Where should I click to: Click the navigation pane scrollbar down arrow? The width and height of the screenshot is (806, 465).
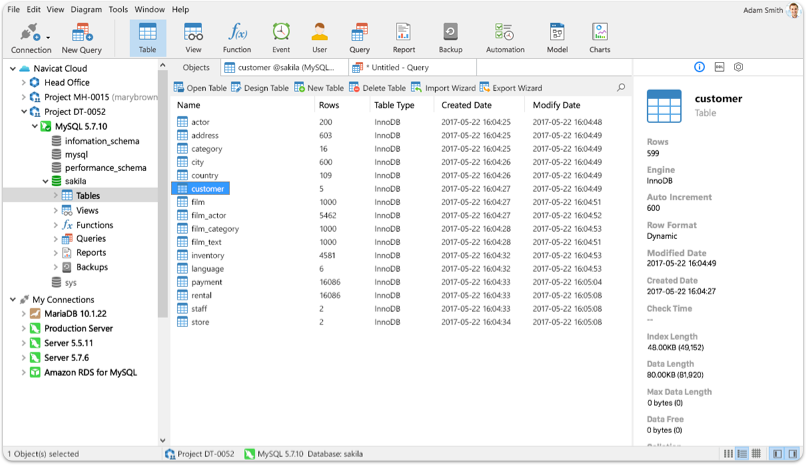tap(162, 440)
